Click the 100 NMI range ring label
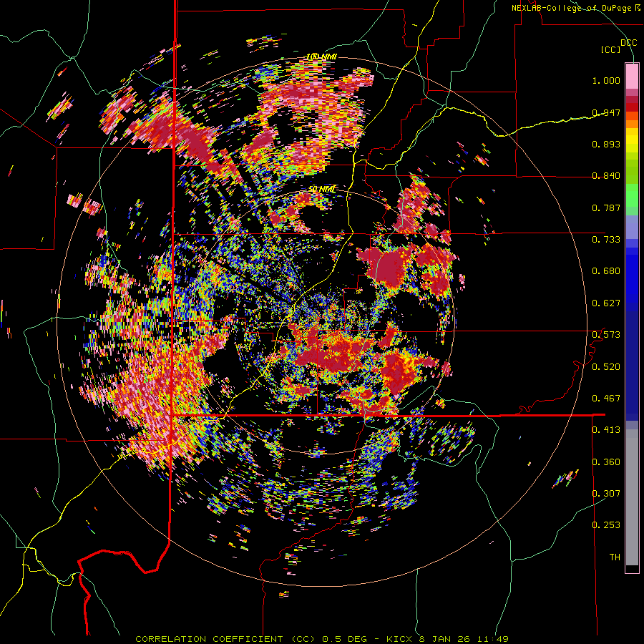 point(321,57)
